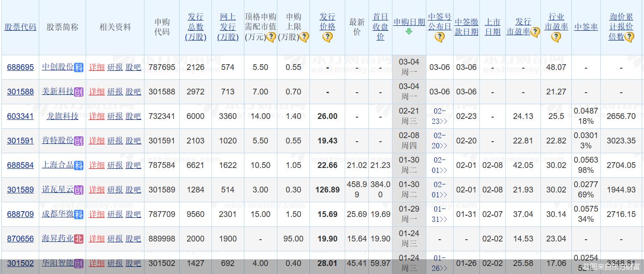Select 48.07 industry P/E cell
This screenshot has height=274, width=644.
556,67
